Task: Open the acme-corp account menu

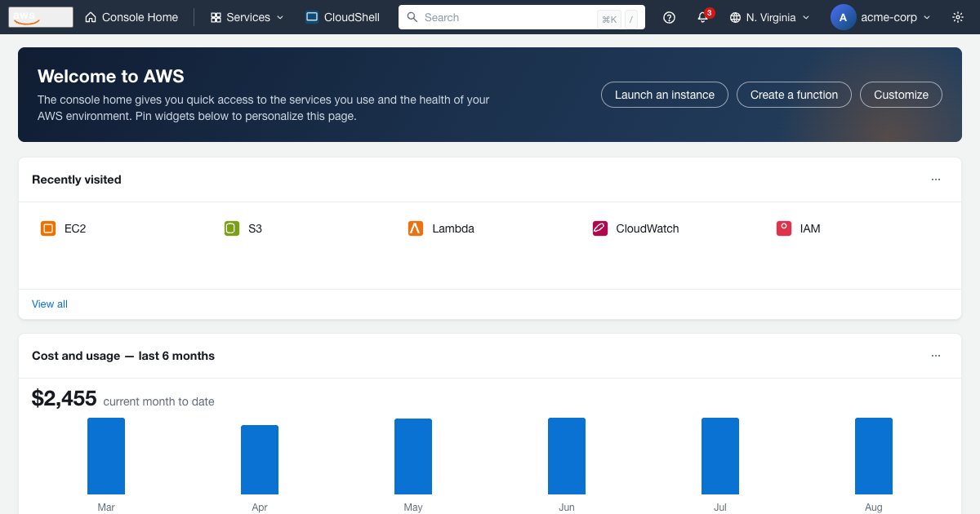Action: 880,17
